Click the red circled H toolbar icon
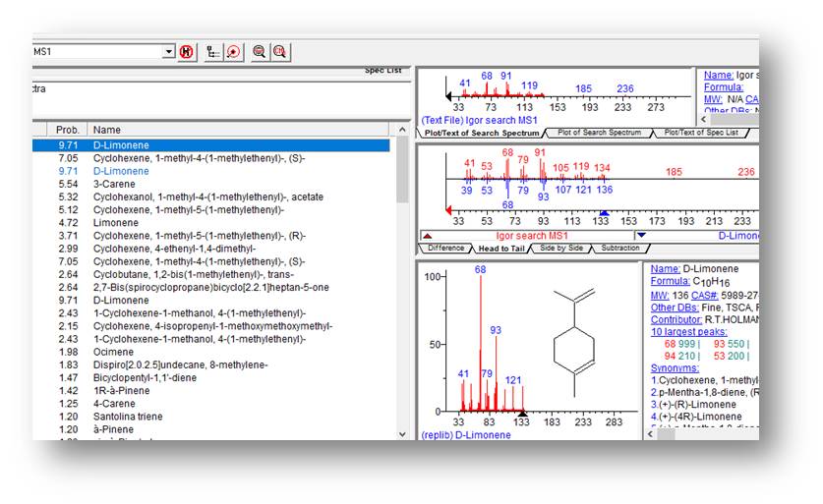Screen dimensions: 823x504 (186, 51)
